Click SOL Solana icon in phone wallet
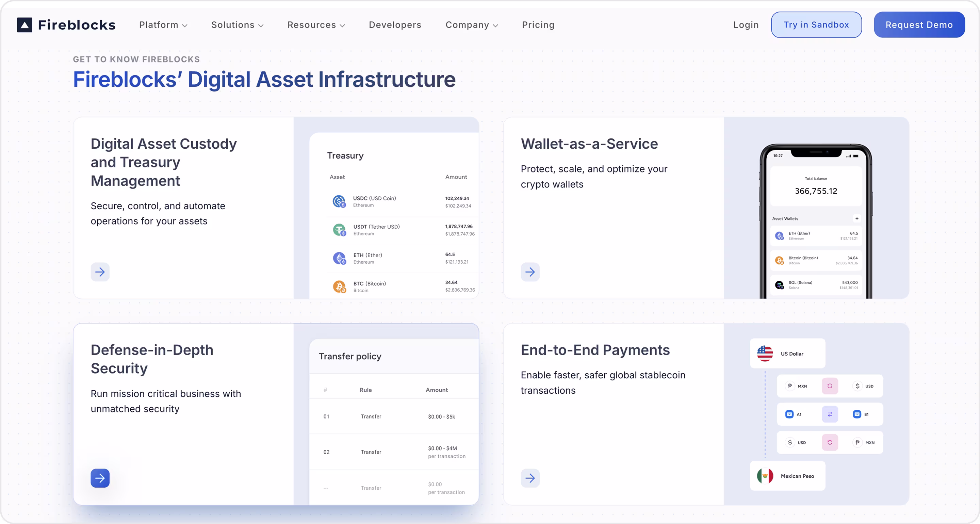The width and height of the screenshot is (980, 524). 779,285
